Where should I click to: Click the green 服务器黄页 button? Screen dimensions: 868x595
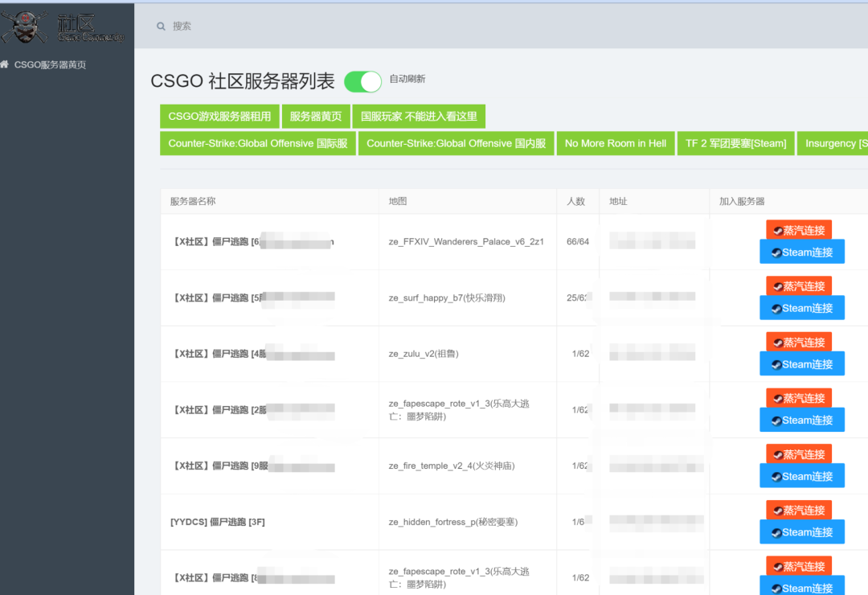[x=316, y=117]
